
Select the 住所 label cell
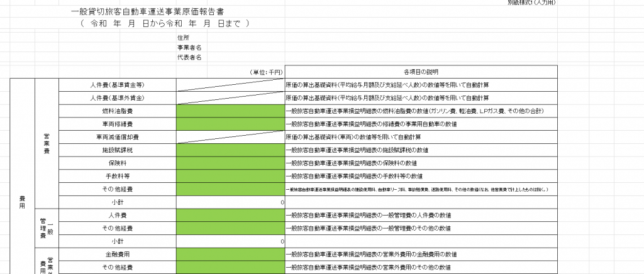click(183, 38)
